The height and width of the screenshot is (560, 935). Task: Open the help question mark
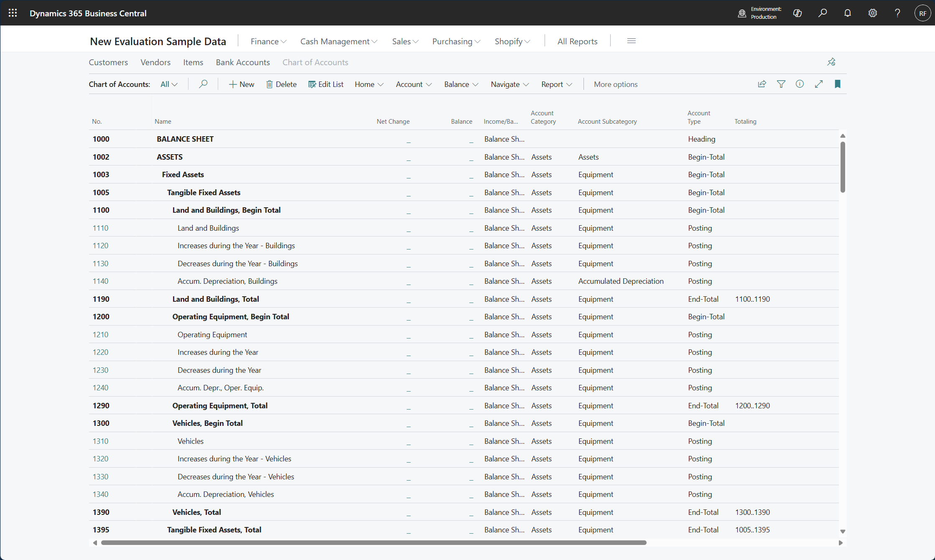[x=897, y=13]
